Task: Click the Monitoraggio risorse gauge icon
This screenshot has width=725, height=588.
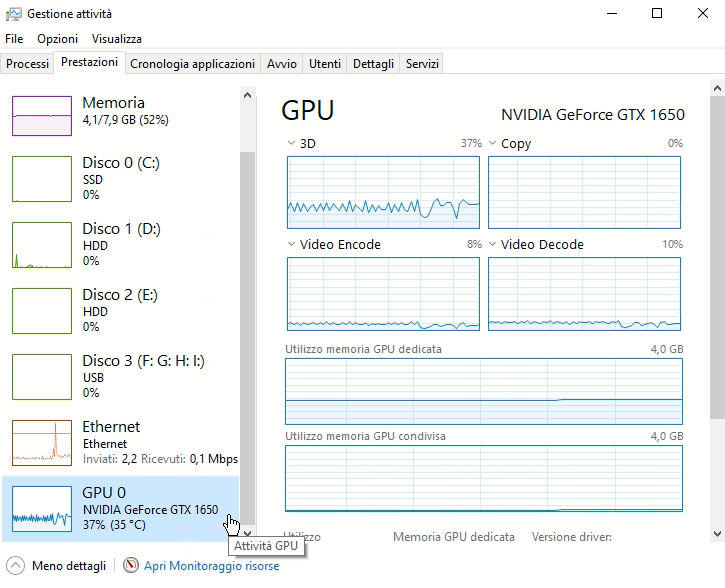Action: 131,565
